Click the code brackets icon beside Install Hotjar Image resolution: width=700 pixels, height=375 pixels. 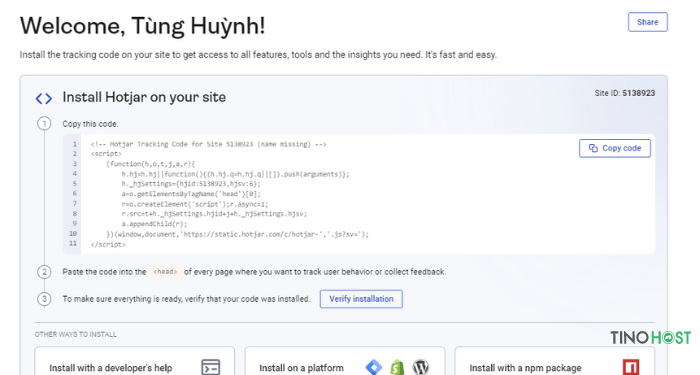(x=44, y=98)
